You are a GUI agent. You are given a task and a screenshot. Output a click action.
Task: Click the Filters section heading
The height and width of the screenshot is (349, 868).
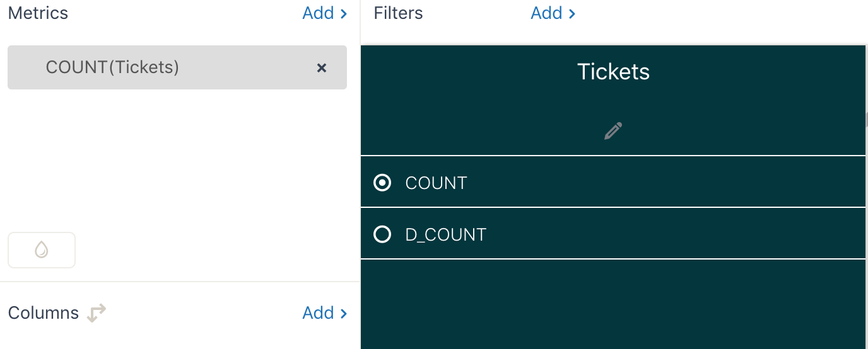pyautogui.click(x=398, y=13)
